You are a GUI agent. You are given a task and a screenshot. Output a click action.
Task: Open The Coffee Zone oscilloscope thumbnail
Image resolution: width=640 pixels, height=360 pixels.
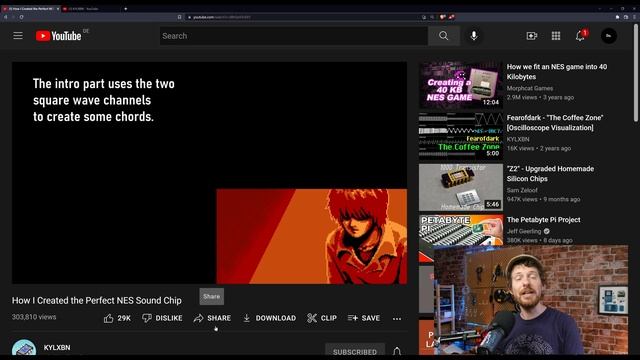click(461, 136)
